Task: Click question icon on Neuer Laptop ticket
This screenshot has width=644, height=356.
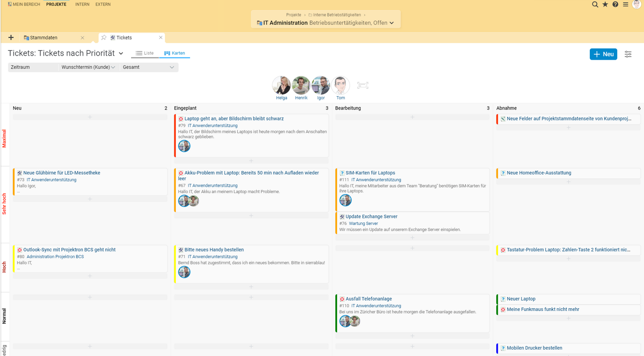Action: [x=503, y=299]
